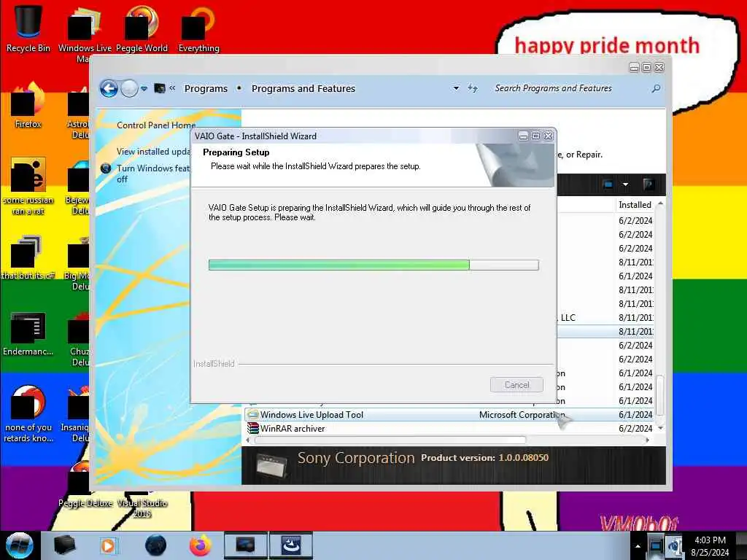Open the Everything desktop icon
The width and height of the screenshot is (747, 560).
click(198, 28)
